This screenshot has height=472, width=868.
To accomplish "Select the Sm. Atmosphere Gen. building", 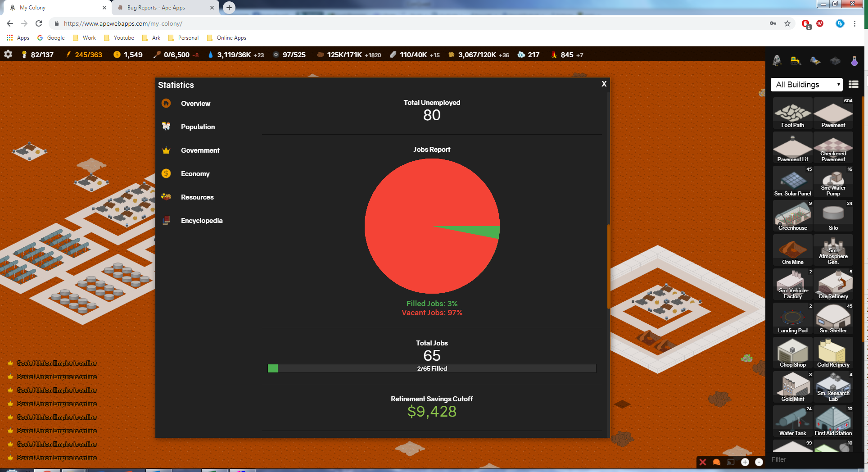I will [833, 250].
